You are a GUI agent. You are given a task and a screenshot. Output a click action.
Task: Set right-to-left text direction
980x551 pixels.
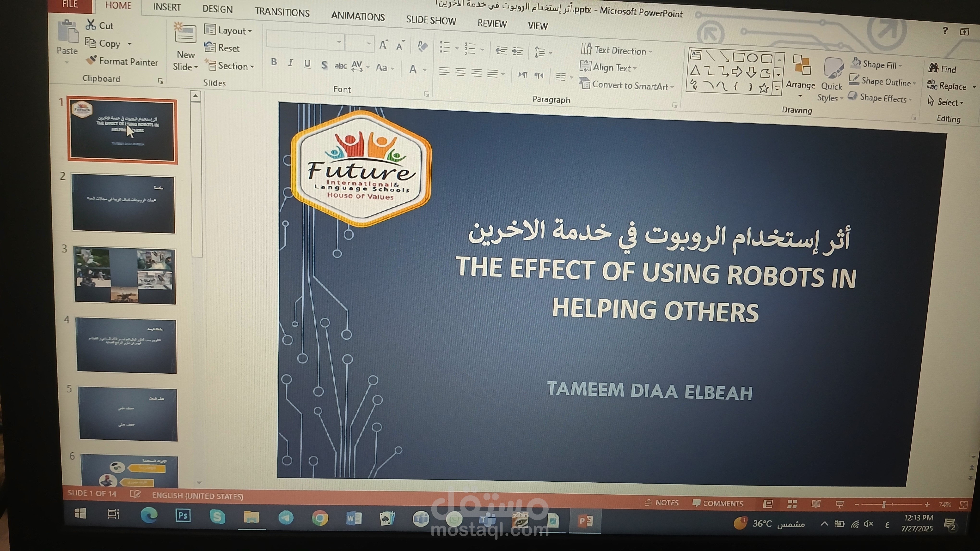(x=539, y=75)
